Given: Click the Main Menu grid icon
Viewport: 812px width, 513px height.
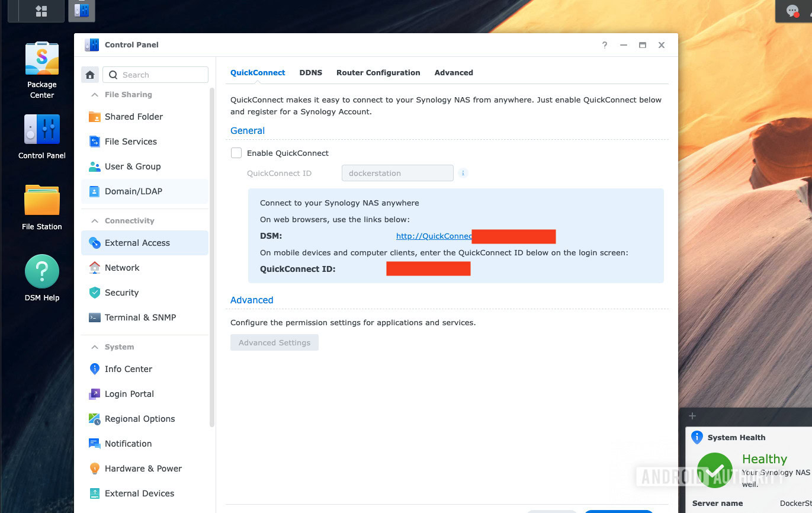Looking at the screenshot, I should (41, 11).
